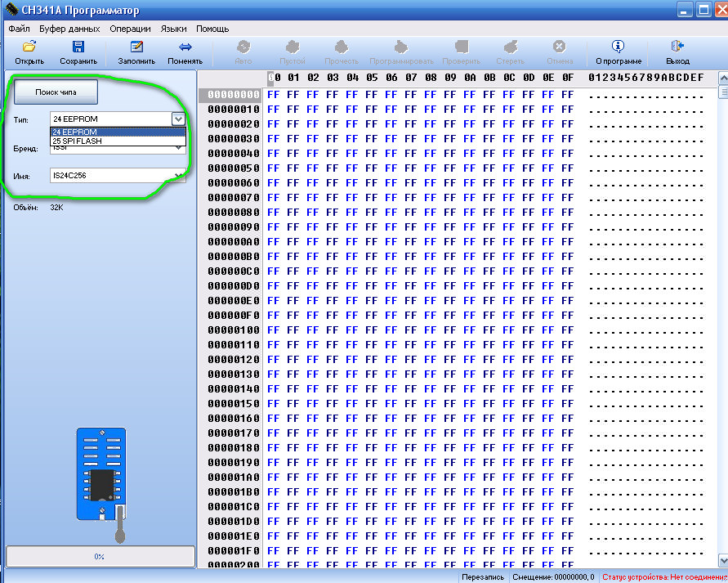Minimize the programmer window
The image size is (728, 583).
[684, 9]
